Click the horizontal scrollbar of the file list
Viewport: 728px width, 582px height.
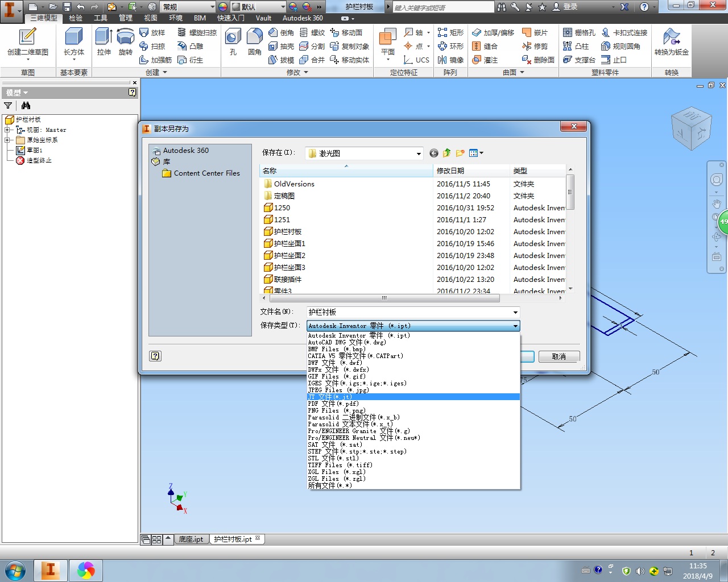pyautogui.click(x=384, y=298)
